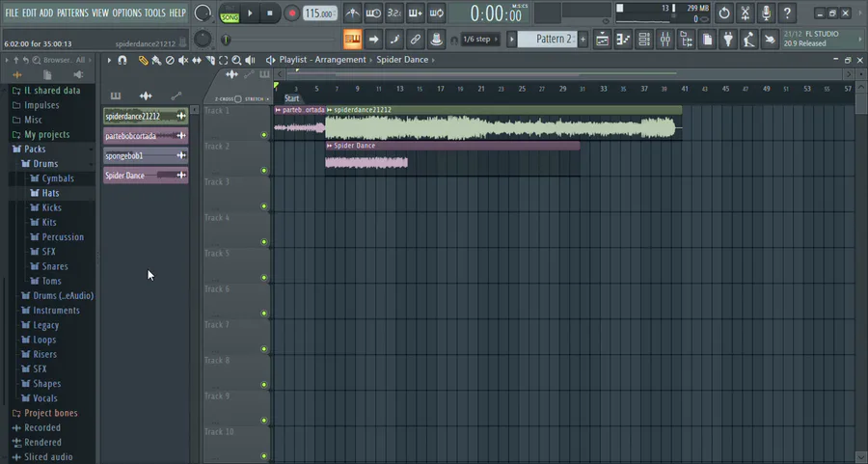The image size is (868, 464).
Task: Select the spongebob1 clip in picker
Action: coord(146,155)
